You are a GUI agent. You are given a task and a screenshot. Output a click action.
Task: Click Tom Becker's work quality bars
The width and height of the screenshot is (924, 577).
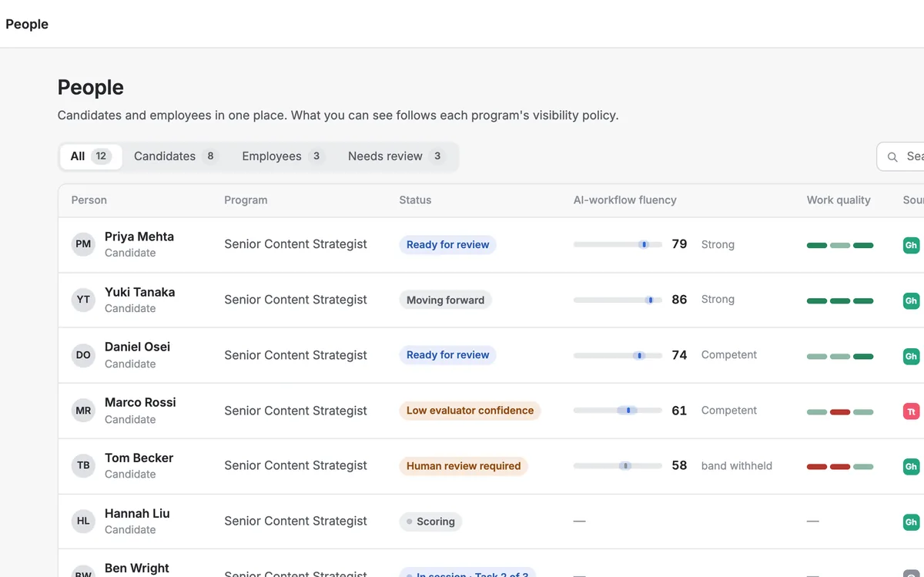(x=840, y=467)
